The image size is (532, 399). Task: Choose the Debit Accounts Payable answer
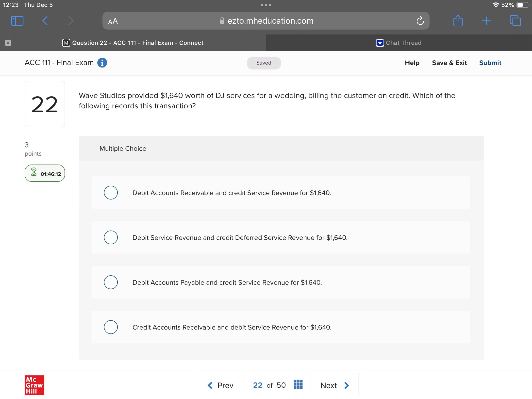(x=111, y=282)
